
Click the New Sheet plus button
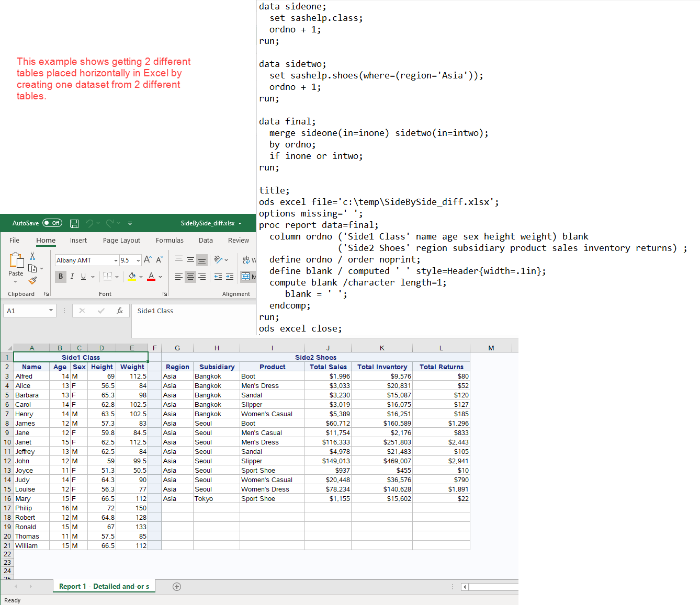[x=177, y=586]
